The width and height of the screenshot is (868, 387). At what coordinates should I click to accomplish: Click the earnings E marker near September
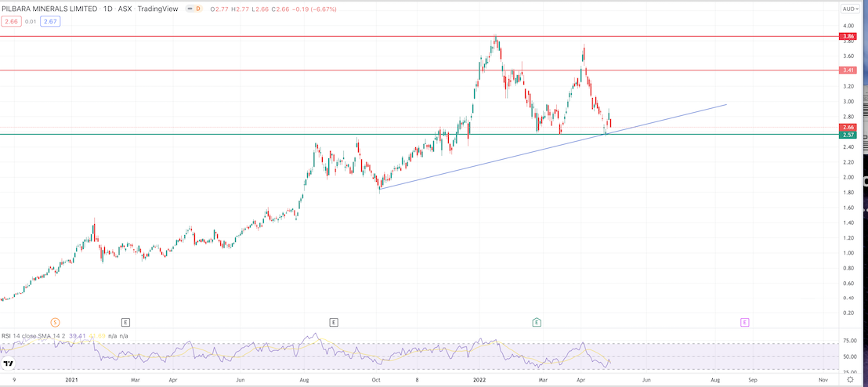pyautogui.click(x=333, y=322)
